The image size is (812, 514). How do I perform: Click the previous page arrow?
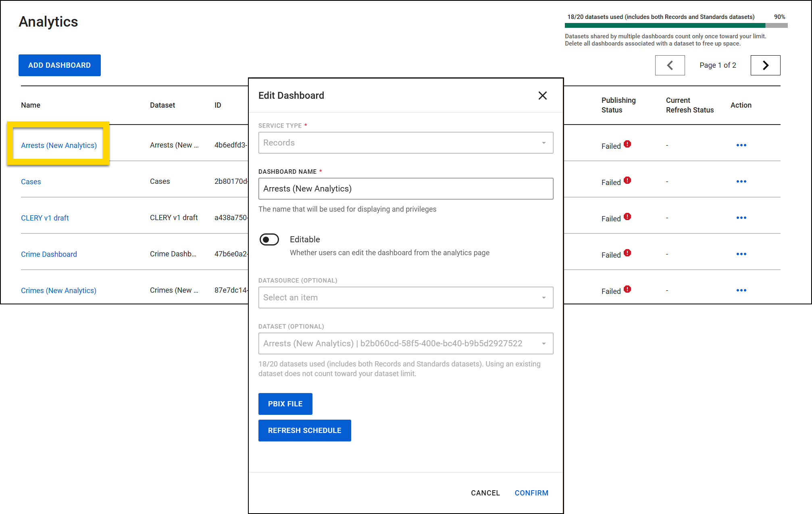(x=670, y=65)
